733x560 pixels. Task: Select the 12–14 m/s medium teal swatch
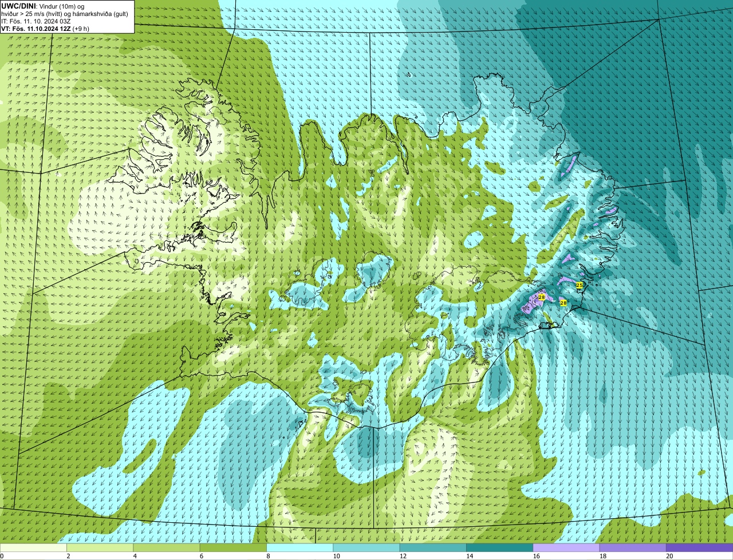pyautogui.click(x=433, y=547)
